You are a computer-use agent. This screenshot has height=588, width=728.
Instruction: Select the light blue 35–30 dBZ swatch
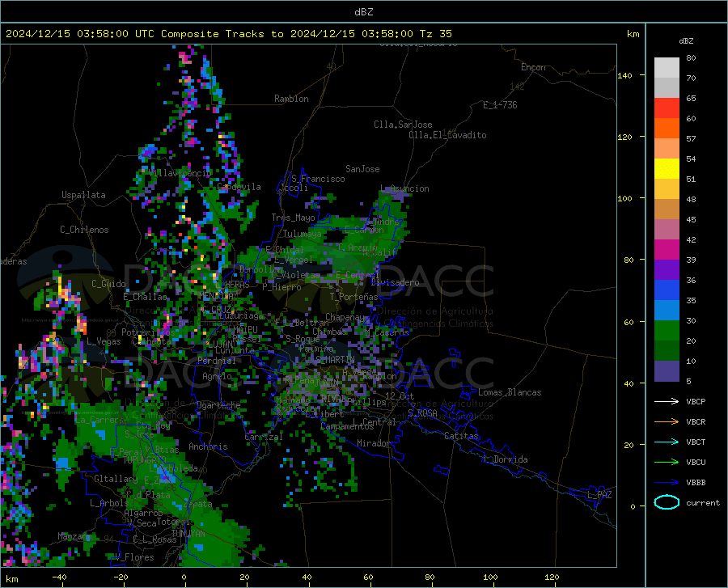pos(667,311)
